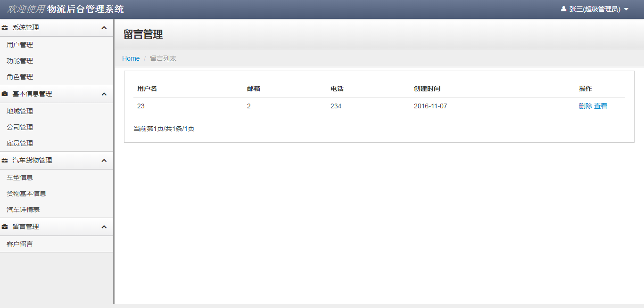Screen dimensions: 644x308
Task: Click the 张三(超级管理员) user name
Action: pos(594,9)
